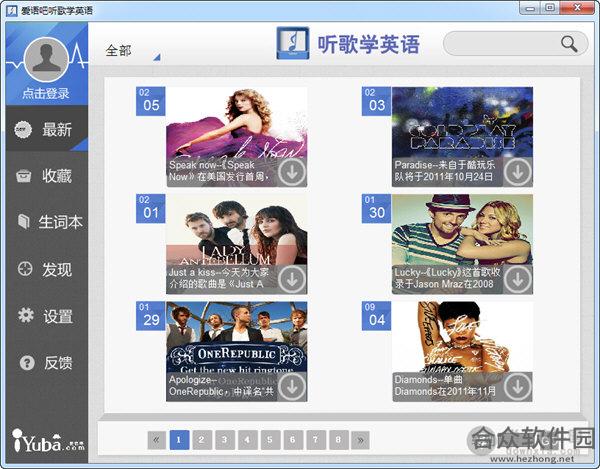Image resolution: width=600 pixels, height=469 pixels.
Task: Click the 听歌学英语 music note logo
Action: pyautogui.click(x=293, y=43)
